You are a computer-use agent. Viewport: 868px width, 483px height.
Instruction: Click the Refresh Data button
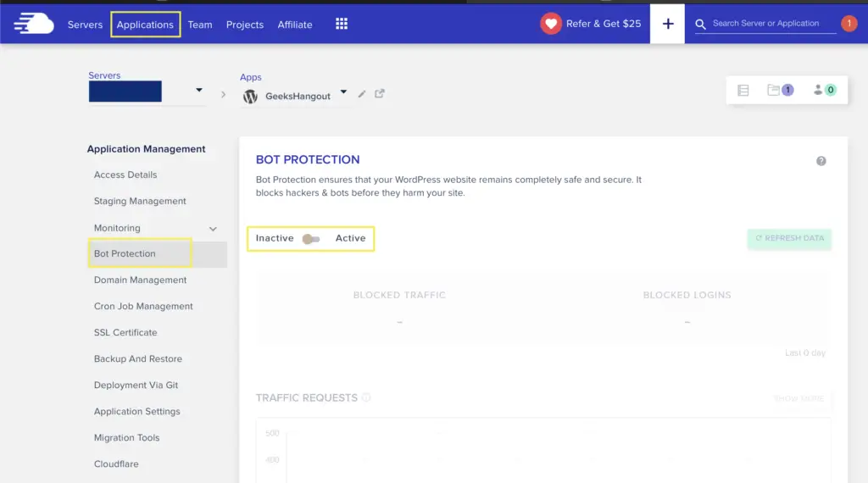[x=789, y=238]
